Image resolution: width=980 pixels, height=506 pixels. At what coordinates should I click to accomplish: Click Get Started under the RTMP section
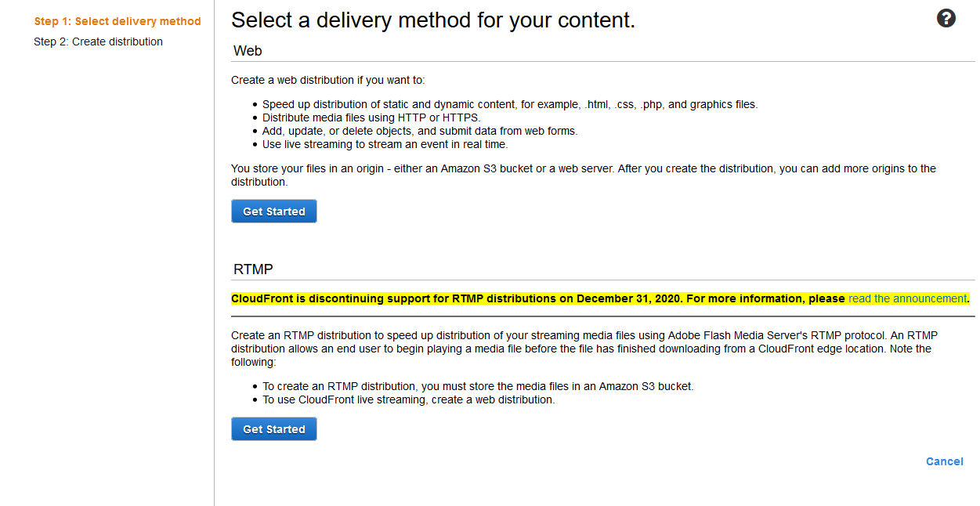(x=274, y=429)
